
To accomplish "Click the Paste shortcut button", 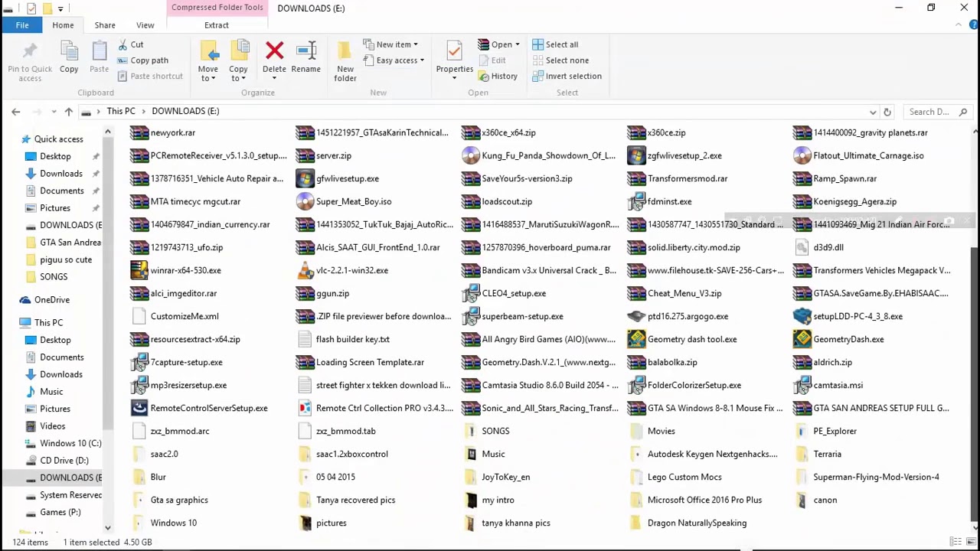I will pyautogui.click(x=150, y=77).
